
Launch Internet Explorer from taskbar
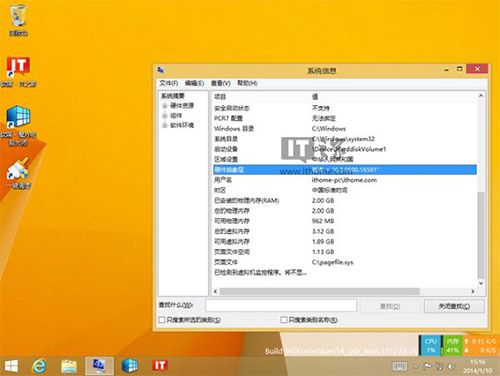[x=39, y=366]
